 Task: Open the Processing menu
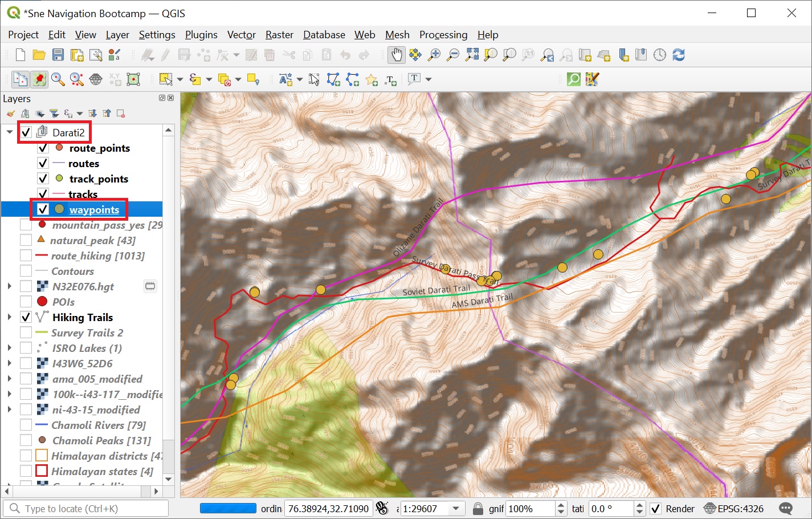(443, 35)
